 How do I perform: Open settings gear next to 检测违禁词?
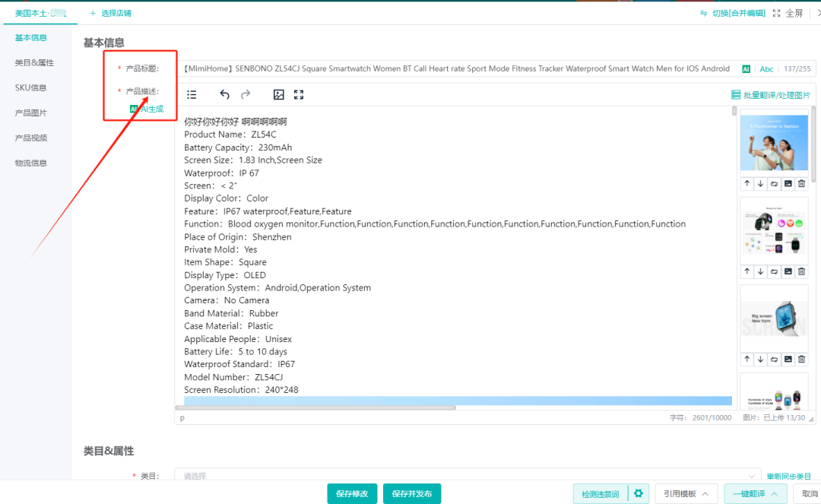(639, 493)
